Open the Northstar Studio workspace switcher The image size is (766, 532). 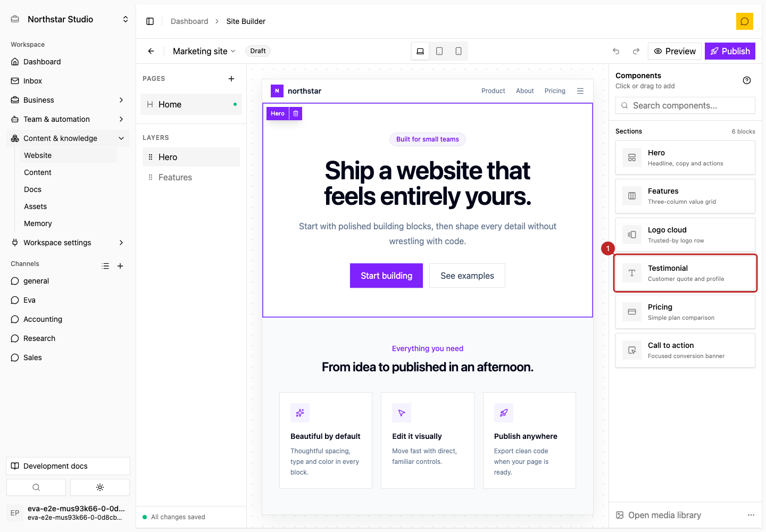[x=70, y=19]
